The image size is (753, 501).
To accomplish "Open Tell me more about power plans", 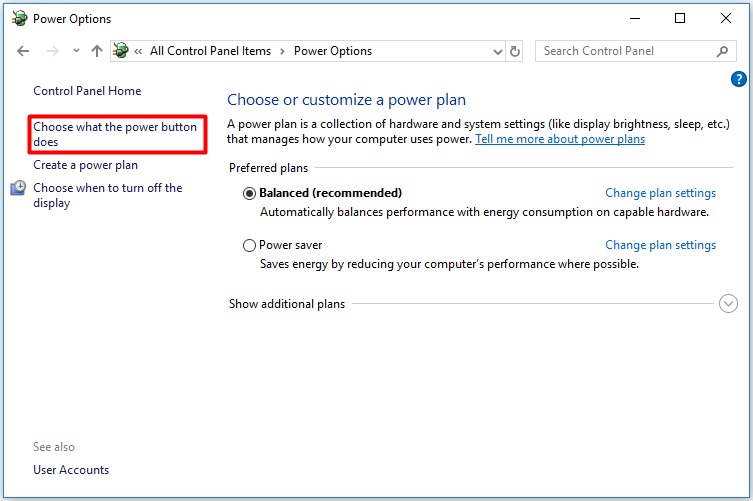I will pos(560,139).
